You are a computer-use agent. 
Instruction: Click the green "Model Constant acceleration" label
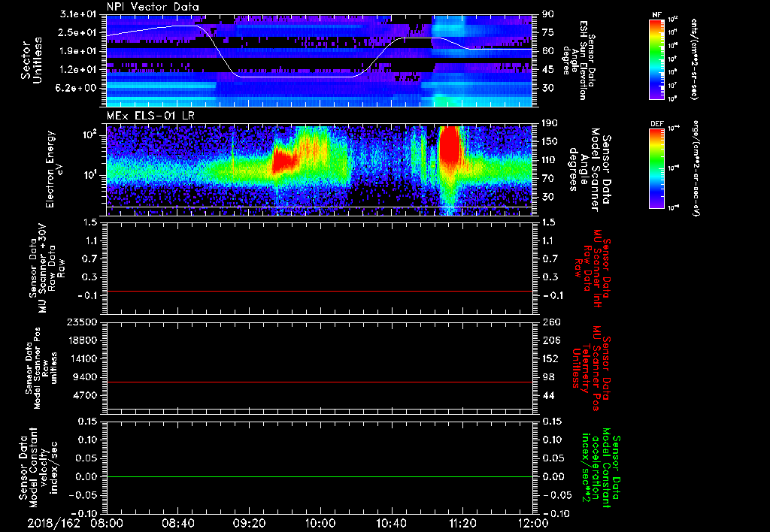pyautogui.click(x=601, y=467)
